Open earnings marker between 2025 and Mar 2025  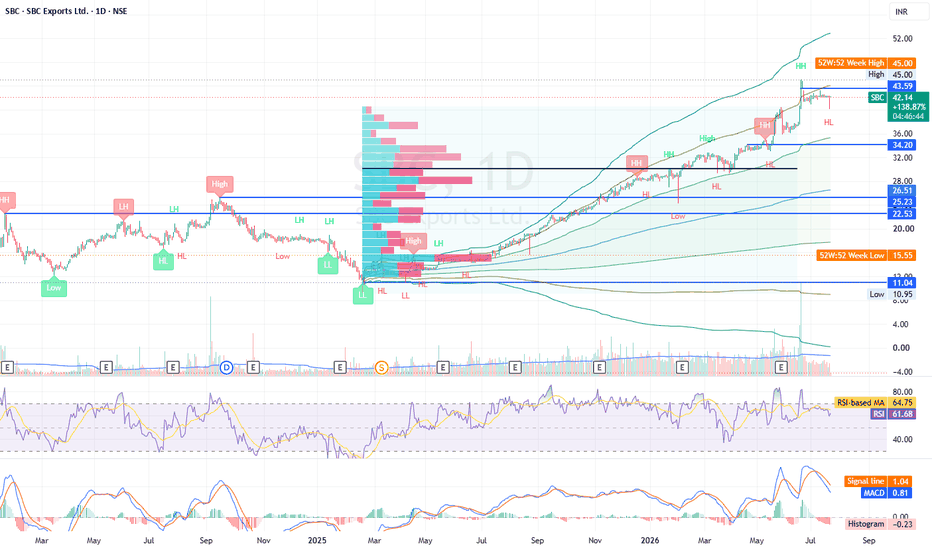click(x=339, y=367)
